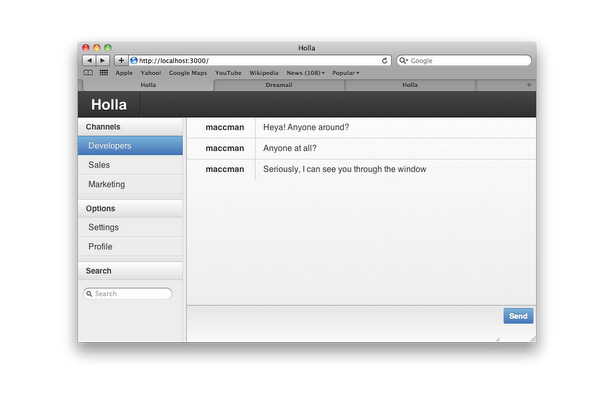Select the Marketing channel
The width and height of the screenshot is (615, 400).
[x=130, y=184]
